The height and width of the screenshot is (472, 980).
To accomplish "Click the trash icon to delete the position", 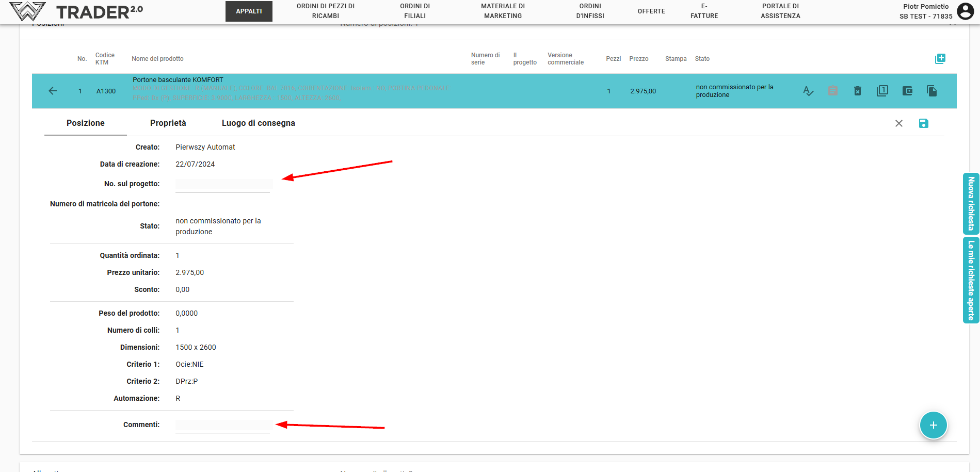I will 857,91.
